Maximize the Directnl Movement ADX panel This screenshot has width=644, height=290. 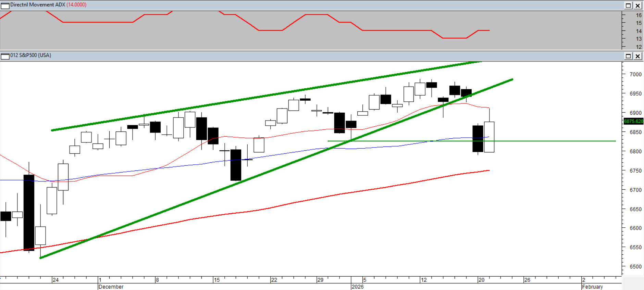point(628,5)
